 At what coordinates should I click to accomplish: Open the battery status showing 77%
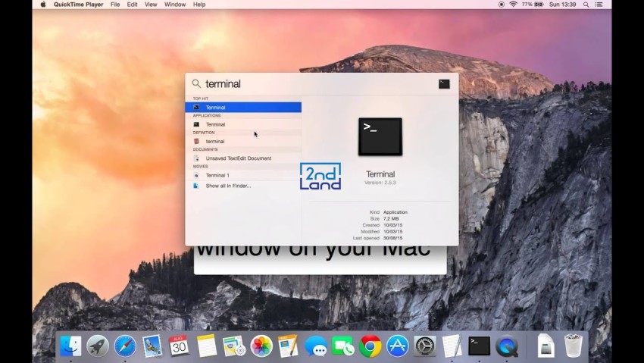pyautogui.click(x=533, y=5)
